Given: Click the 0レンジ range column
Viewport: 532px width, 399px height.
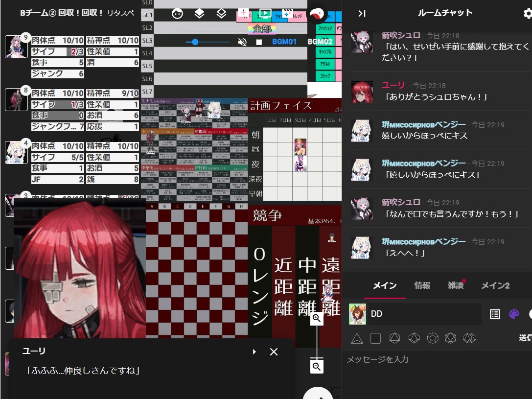Looking at the screenshot, I should tap(260, 287).
